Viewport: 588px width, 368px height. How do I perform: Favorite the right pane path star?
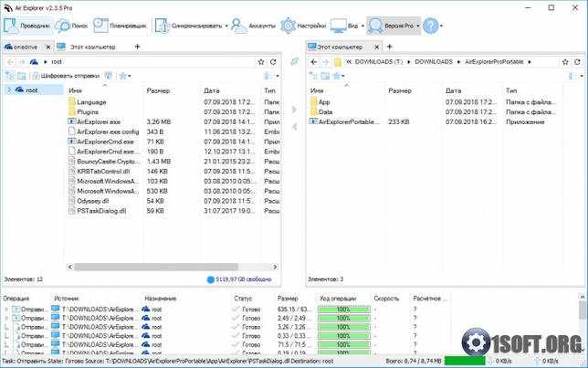pos(565,62)
